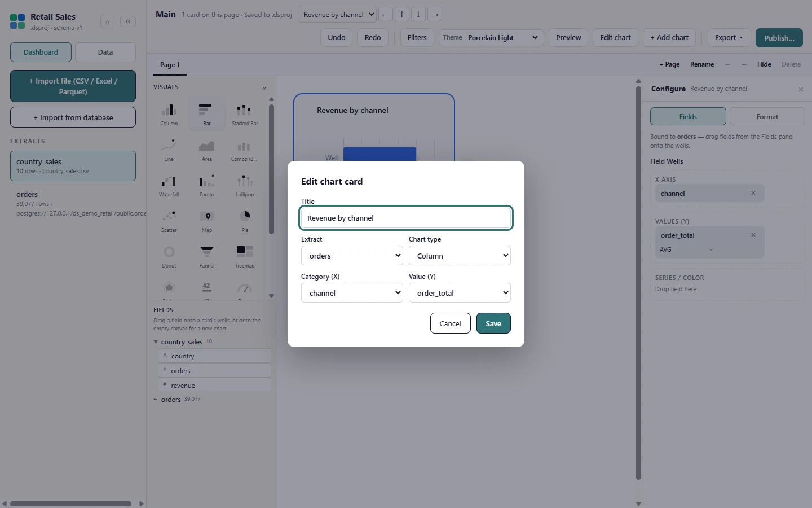Choose the Lollipop chart visual

click(x=245, y=185)
